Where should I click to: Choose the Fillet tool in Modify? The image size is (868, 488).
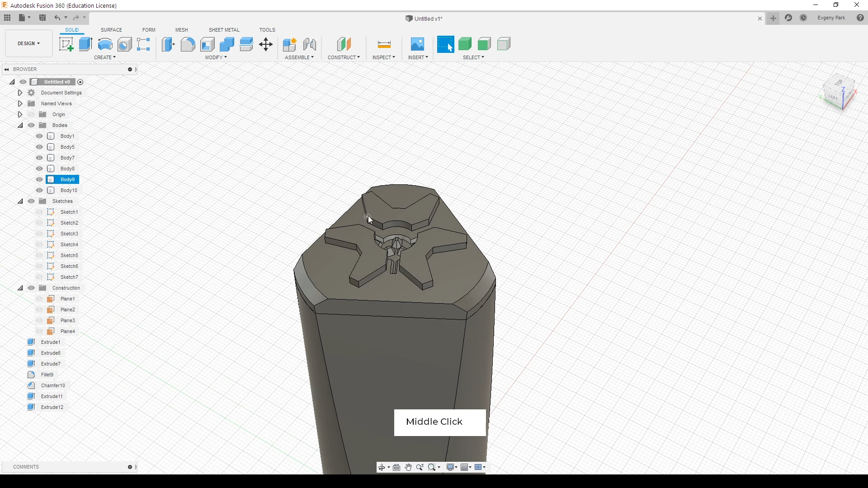[188, 44]
